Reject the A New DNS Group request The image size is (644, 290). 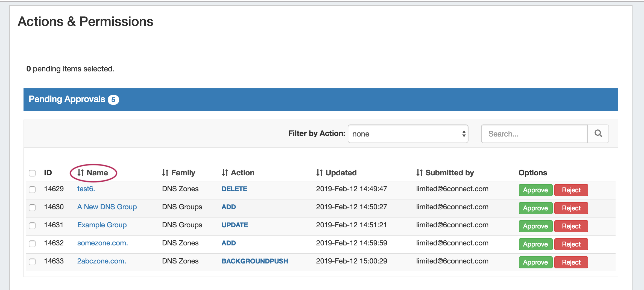(571, 208)
